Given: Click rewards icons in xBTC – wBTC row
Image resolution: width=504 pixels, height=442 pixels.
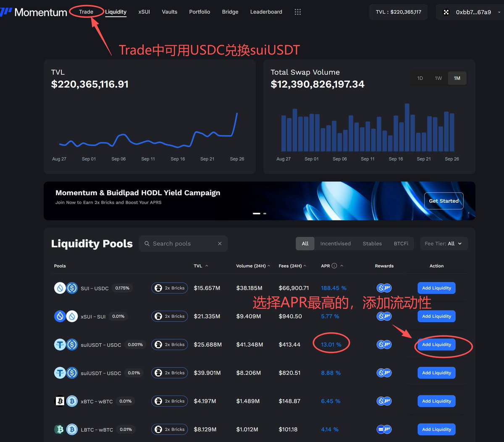Looking at the screenshot, I should (x=384, y=401).
